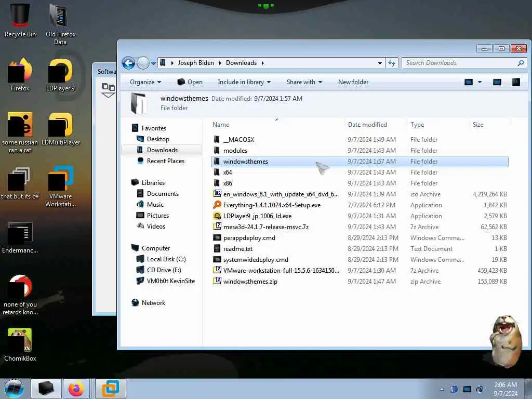Click the search magnifier icon
Viewport: 532px width, 399px height.
521,63
